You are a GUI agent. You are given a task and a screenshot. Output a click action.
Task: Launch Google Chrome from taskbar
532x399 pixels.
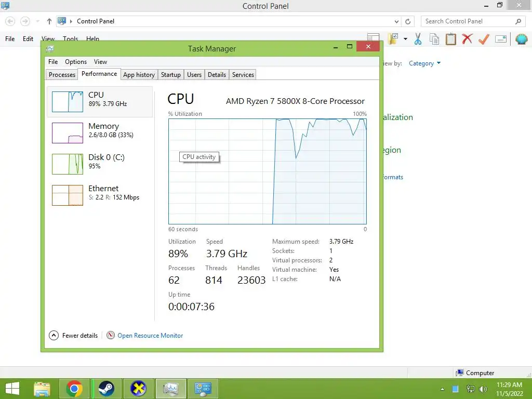point(74,389)
